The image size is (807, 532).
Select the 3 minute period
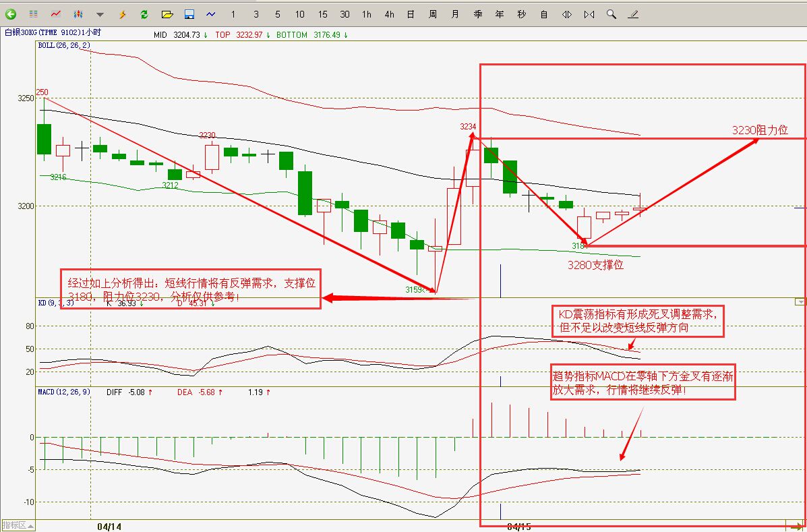point(256,14)
